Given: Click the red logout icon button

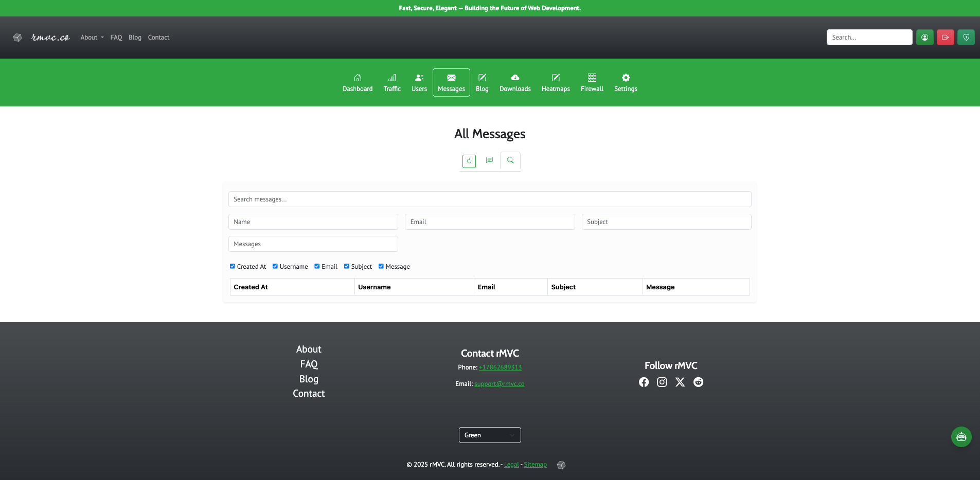Looking at the screenshot, I should tap(945, 38).
